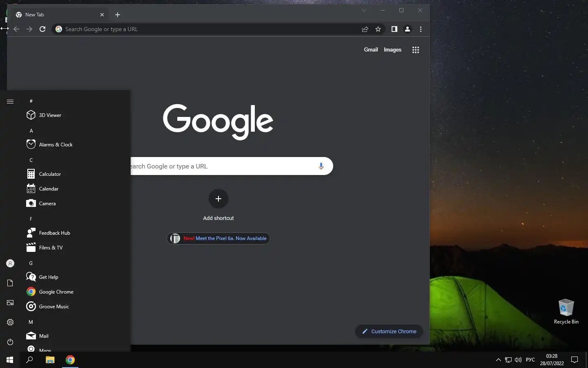
Task: Open File Explorer from taskbar
Action: 50,360
